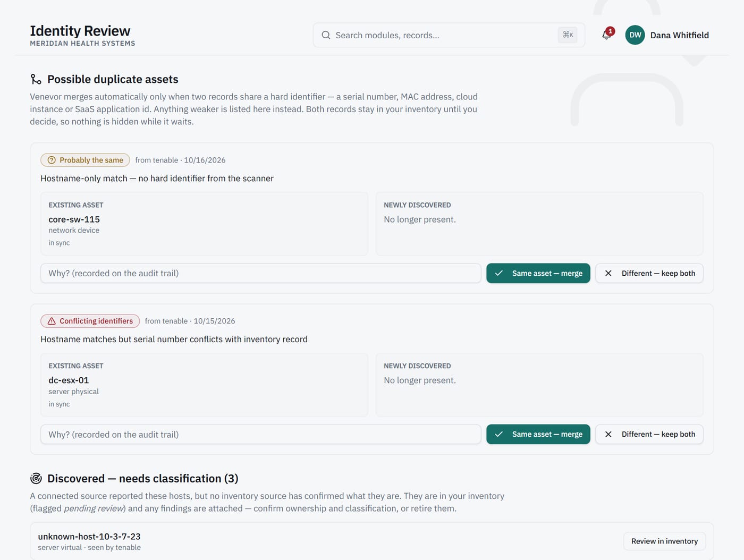Screen dimensions: 744x560
Task: Click the ⌘K shortcut badge
Action: tap(568, 35)
